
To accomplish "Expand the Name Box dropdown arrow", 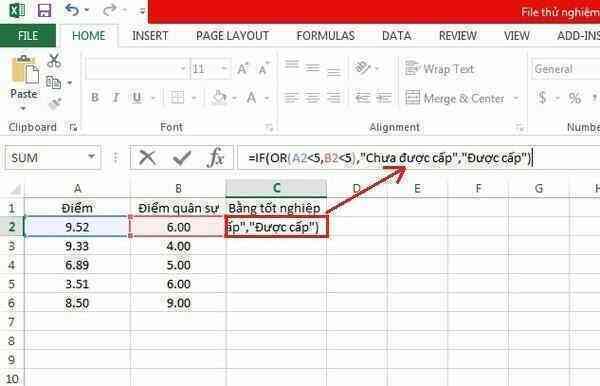I will point(91,156).
